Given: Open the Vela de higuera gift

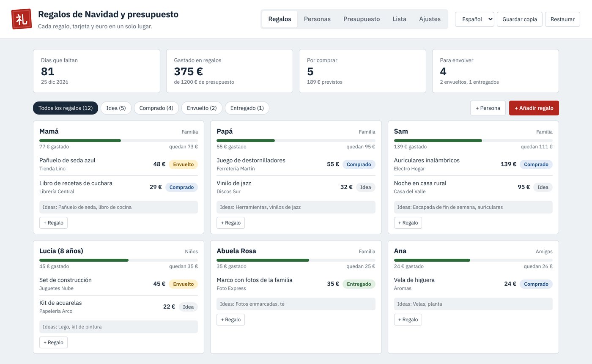Looking at the screenshot, I should 473,284.
